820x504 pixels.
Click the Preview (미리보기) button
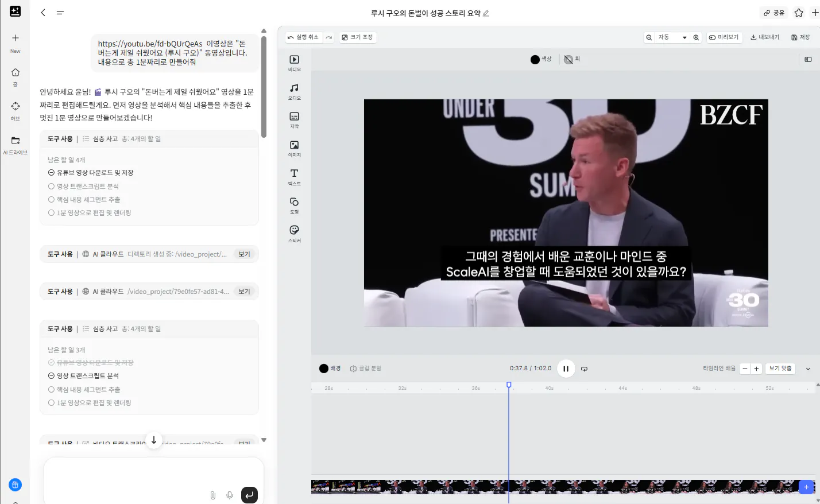pos(724,37)
